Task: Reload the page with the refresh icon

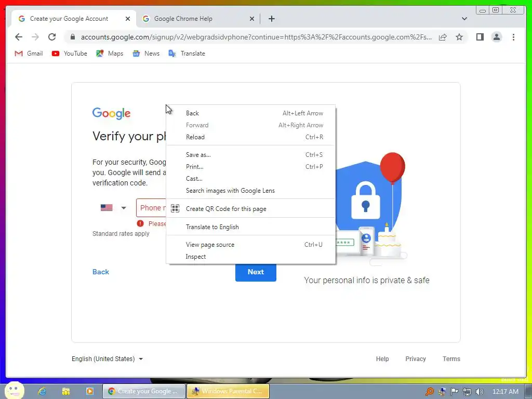Action: [x=52, y=37]
